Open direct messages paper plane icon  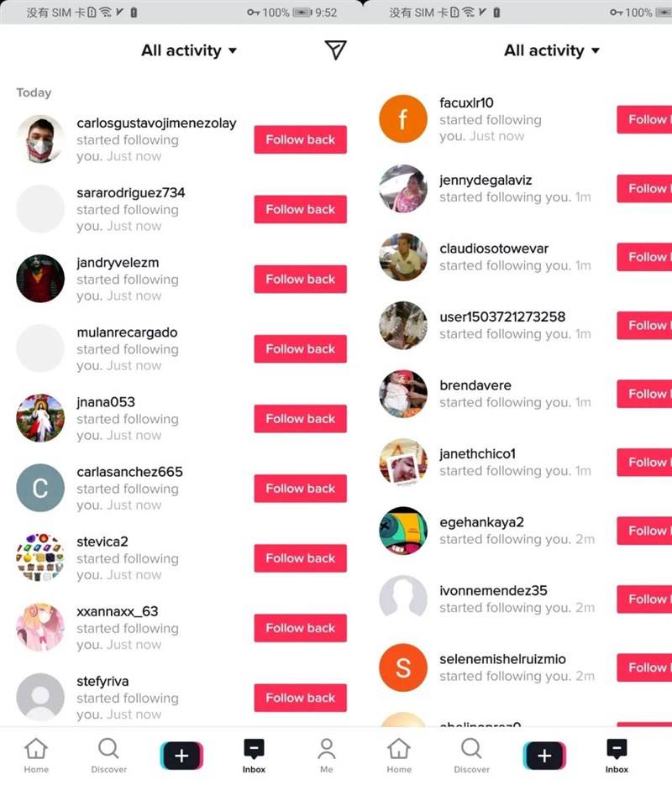335,50
